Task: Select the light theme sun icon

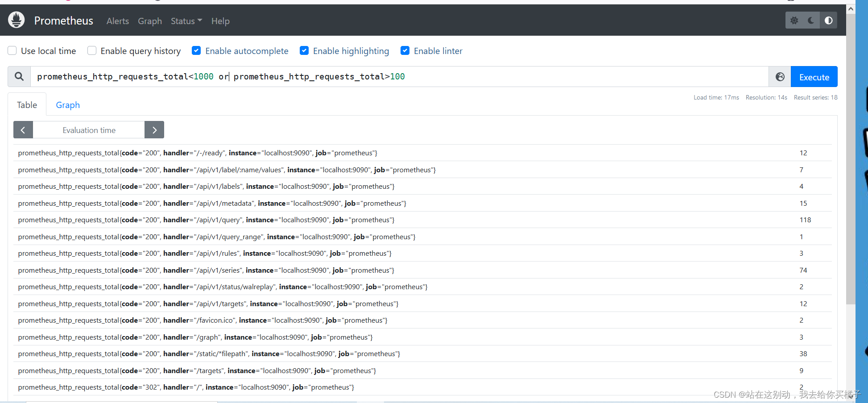Action: pyautogui.click(x=794, y=20)
